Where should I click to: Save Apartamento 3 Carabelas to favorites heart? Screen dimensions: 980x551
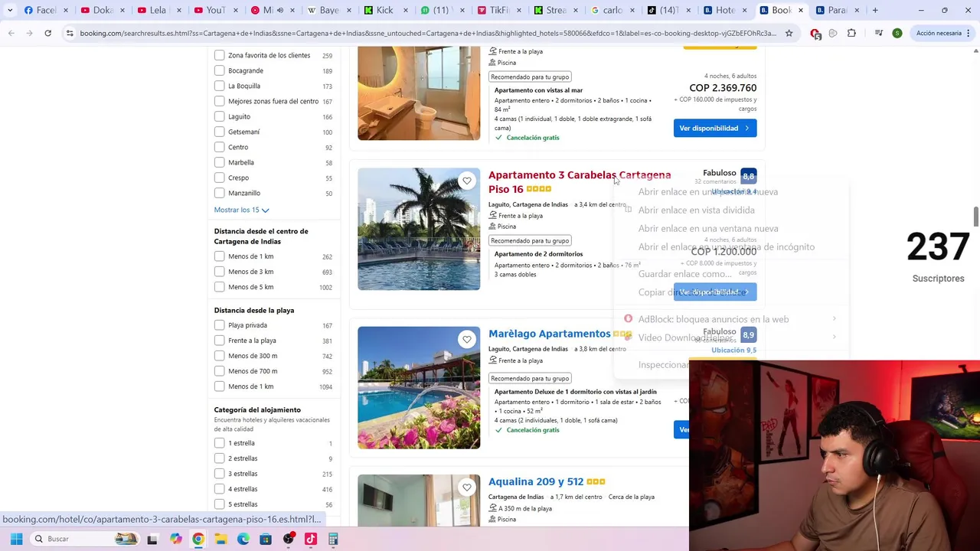point(467,181)
